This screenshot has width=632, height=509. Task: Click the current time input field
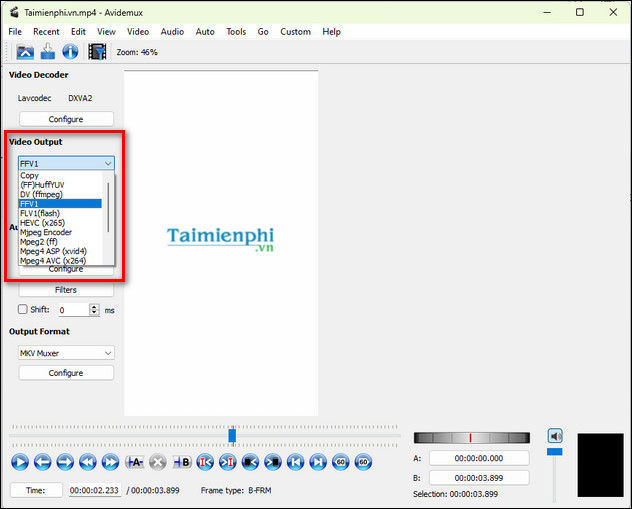click(95, 490)
